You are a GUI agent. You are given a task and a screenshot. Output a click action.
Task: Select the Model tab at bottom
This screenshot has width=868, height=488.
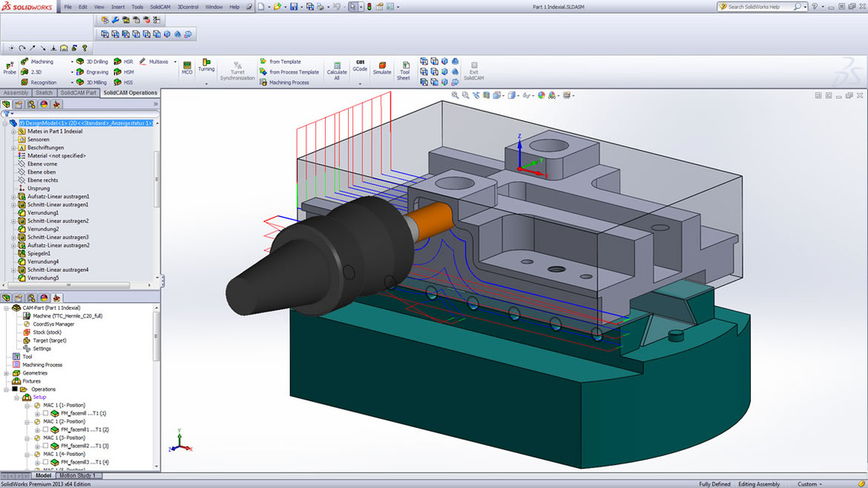[x=43, y=475]
